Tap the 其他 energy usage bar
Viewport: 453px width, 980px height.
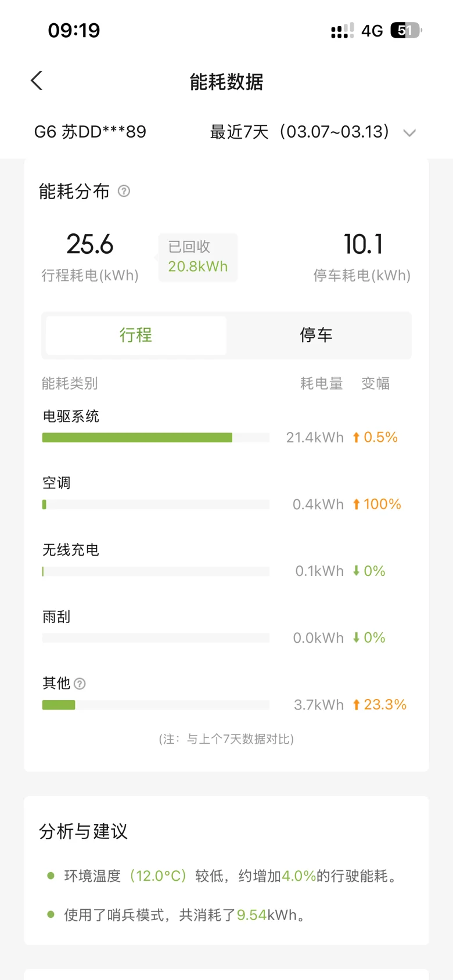(x=59, y=705)
